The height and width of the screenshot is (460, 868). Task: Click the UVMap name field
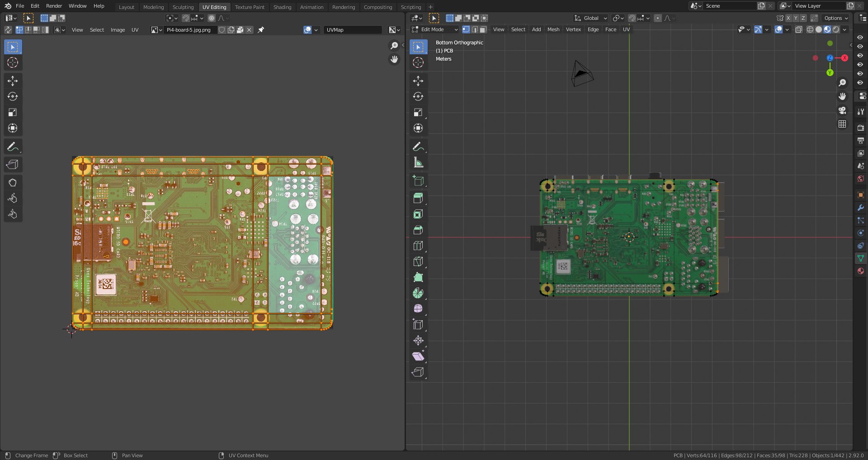(x=353, y=30)
